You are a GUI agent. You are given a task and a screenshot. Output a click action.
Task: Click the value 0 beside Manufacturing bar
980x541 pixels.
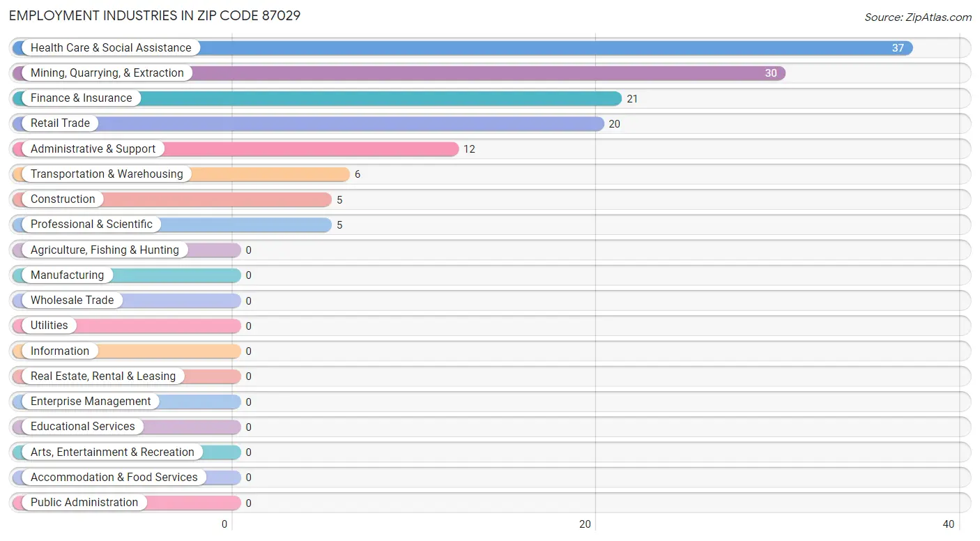pos(249,275)
